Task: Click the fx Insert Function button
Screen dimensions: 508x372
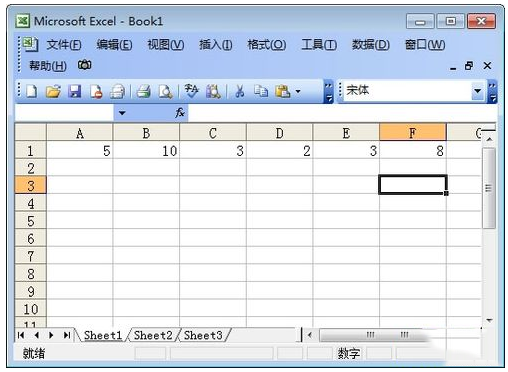Action: 180,113
